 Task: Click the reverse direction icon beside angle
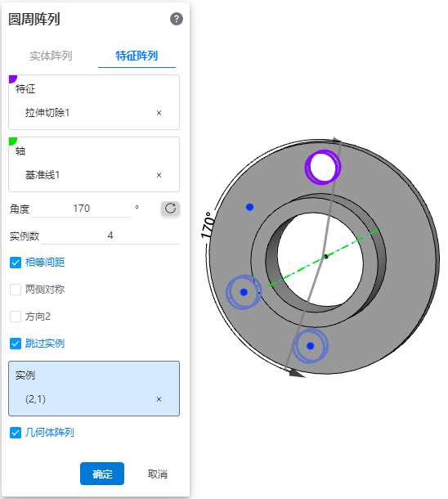170,209
